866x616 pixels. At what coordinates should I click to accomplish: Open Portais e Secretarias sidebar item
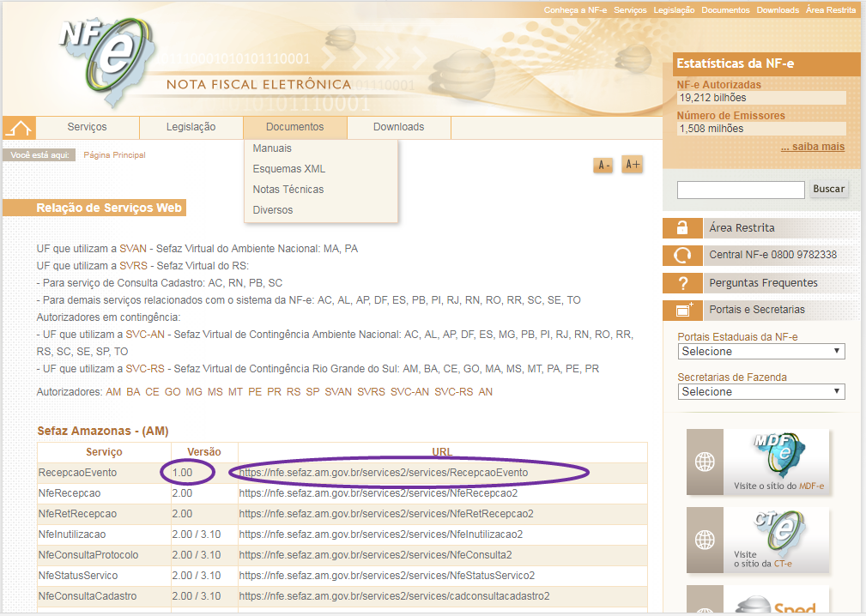pos(757,310)
